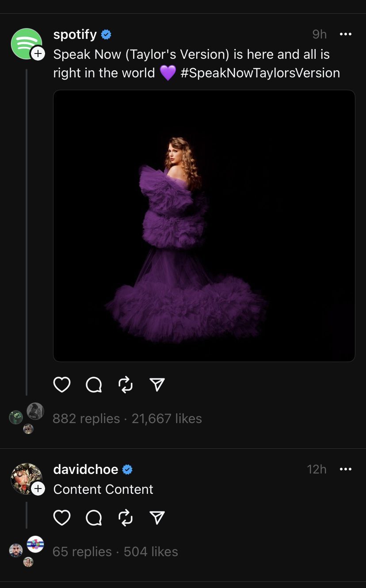Follow spotify using plus badge on avatar
366x588 pixels.
[38, 53]
